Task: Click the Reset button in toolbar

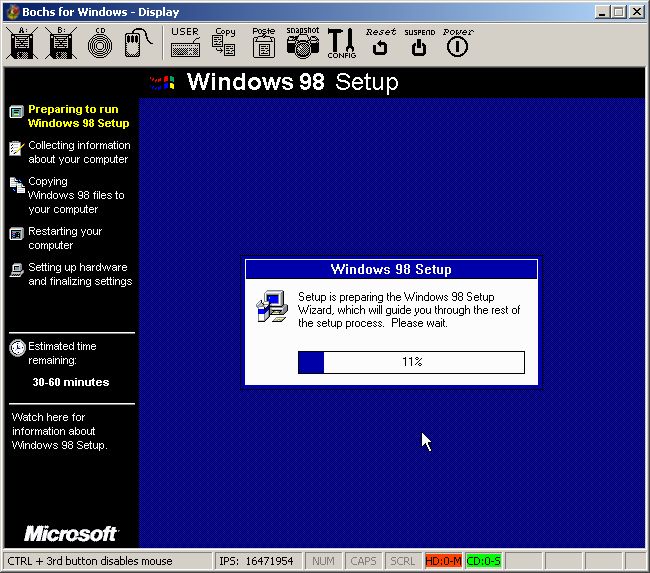Action: tap(380, 42)
